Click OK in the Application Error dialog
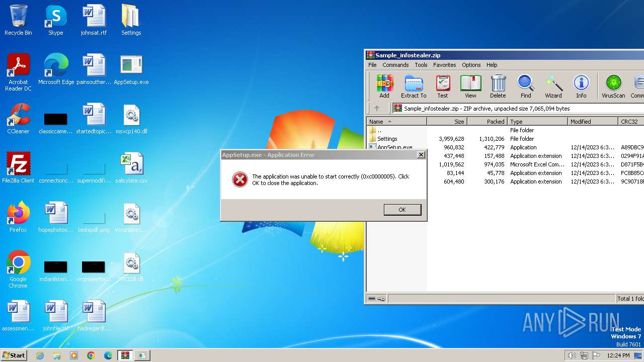644x362 pixels. coord(402,210)
